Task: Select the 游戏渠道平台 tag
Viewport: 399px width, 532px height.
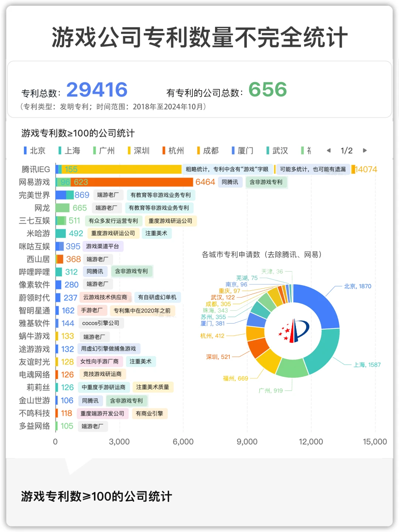Action: click(x=103, y=246)
